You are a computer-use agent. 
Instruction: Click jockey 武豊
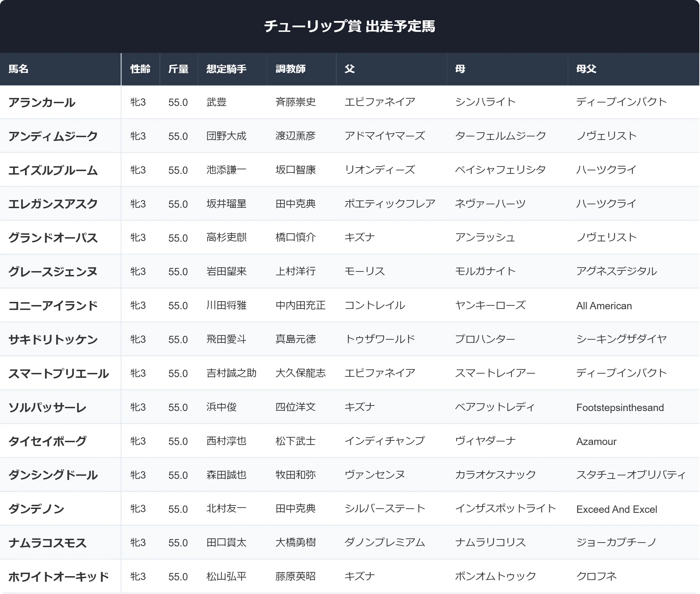[216, 102]
